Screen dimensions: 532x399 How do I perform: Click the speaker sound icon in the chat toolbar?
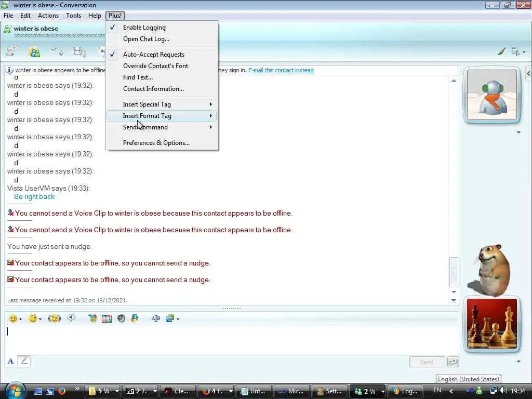[121, 318]
